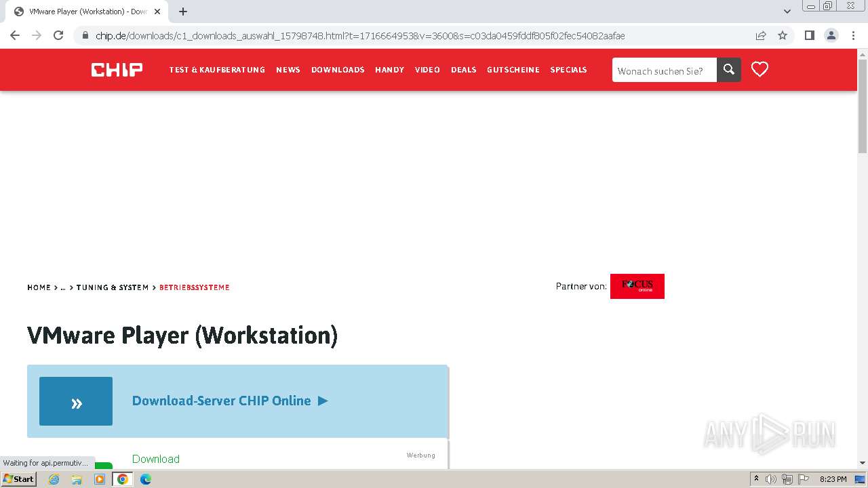This screenshot has width=868, height=488.
Task: Click the Tuning & System breadcrumb
Action: [x=113, y=287]
